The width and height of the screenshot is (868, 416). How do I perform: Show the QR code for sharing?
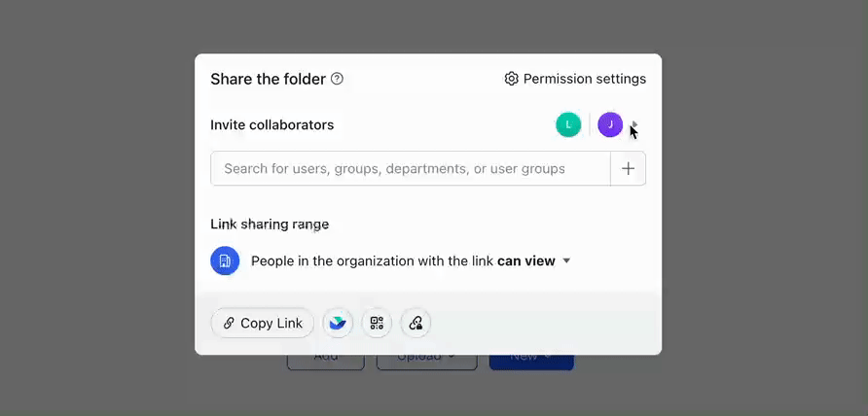pyautogui.click(x=377, y=323)
